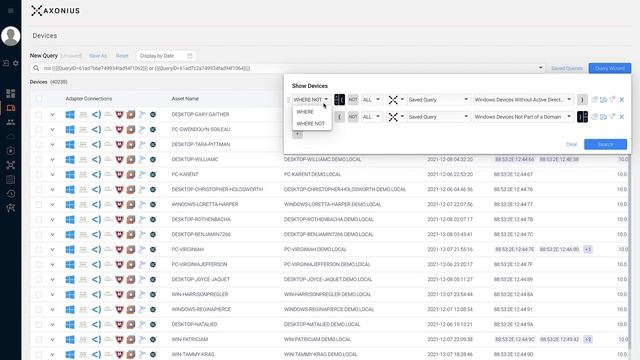
Task: Open the Devices icon in sidebar
Action: [x=11, y=108]
